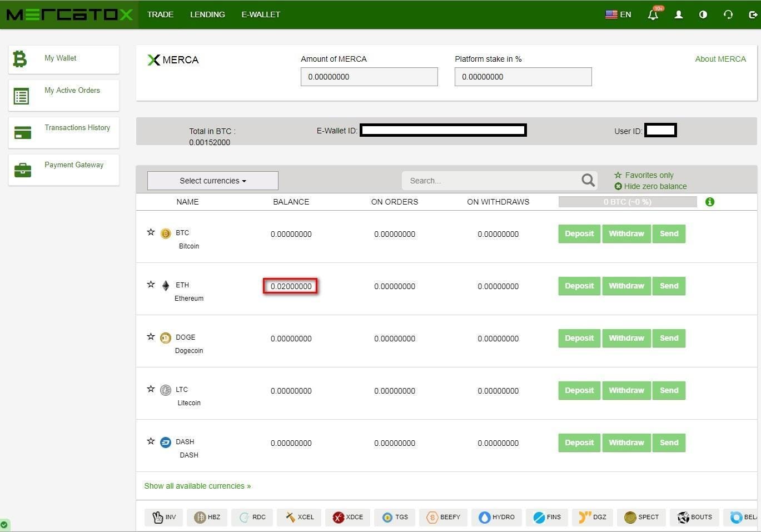Open the Select currencies dropdown

(x=212, y=180)
